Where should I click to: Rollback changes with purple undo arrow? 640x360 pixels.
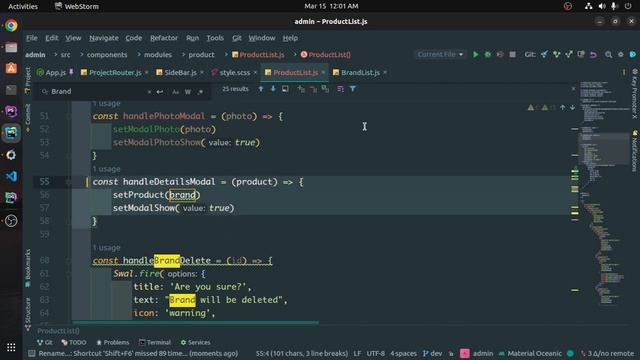tap(593, 54)
